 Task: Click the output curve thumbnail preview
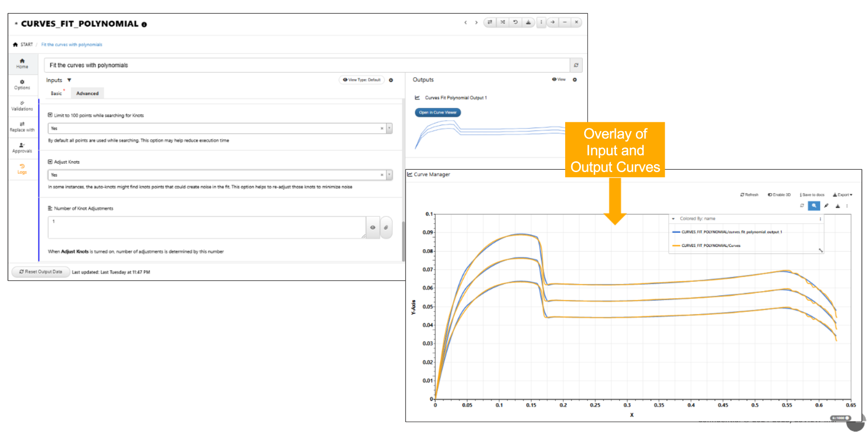click(490, 134)
